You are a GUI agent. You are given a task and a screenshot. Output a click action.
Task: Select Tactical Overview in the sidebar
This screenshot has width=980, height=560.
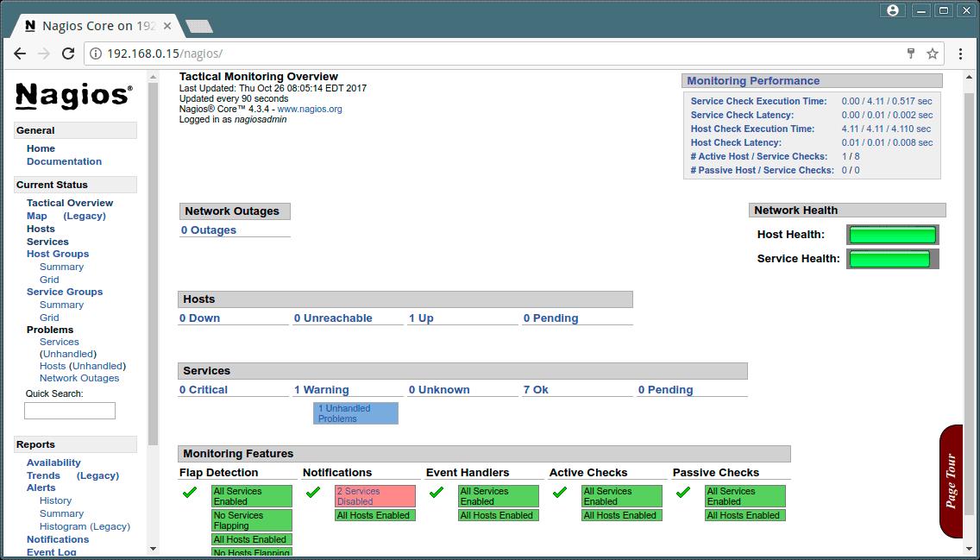pos(69,203)
